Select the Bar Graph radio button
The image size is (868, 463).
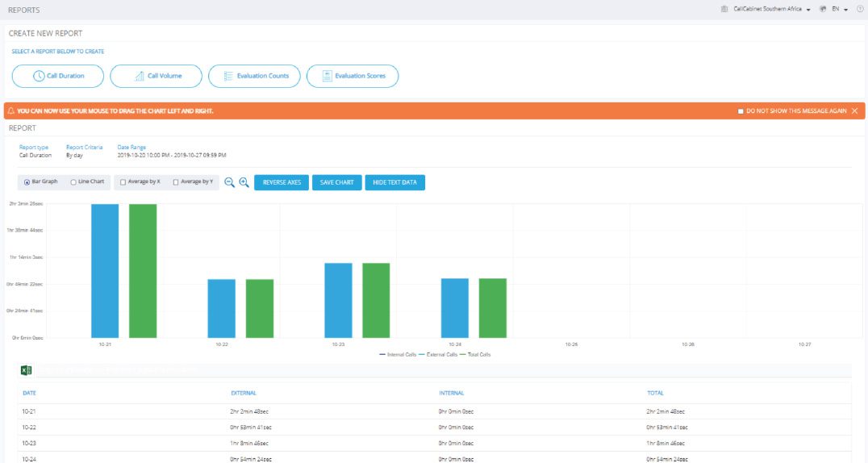coord(27,182)
